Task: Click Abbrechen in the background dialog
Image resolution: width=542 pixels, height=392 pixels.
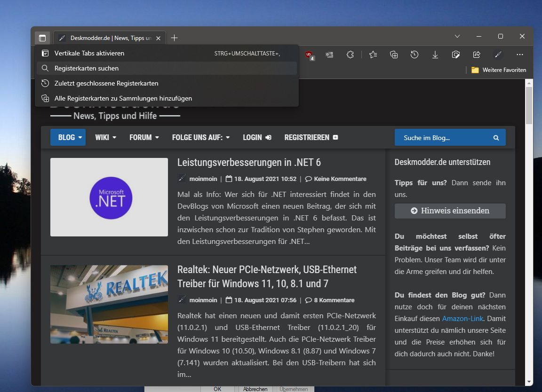Action: click(x=255, y=389)
